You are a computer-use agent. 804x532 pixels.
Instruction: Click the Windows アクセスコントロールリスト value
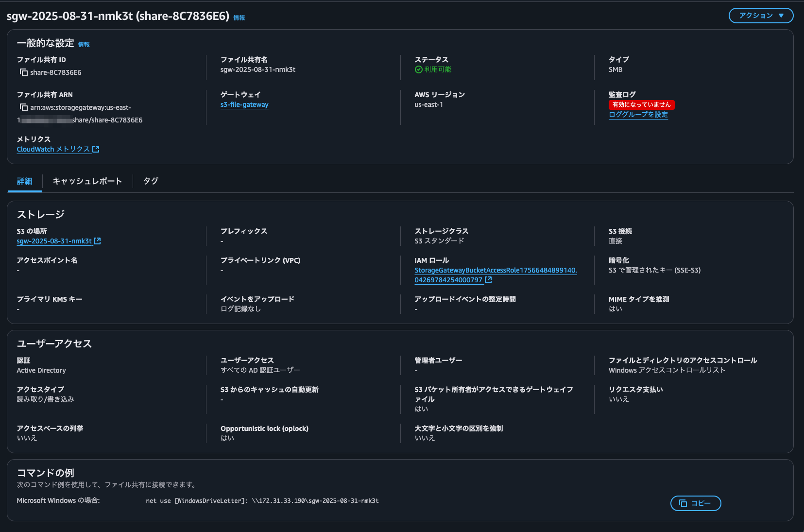(667, 370)
